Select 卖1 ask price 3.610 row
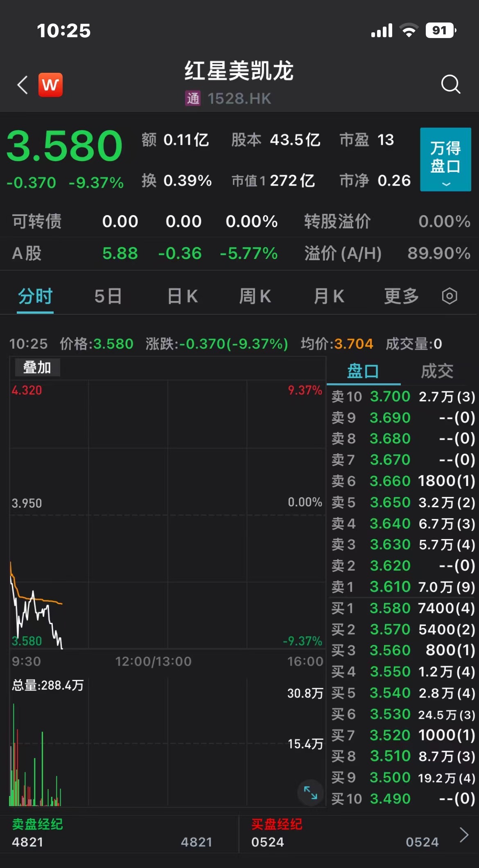 [402, 587]
